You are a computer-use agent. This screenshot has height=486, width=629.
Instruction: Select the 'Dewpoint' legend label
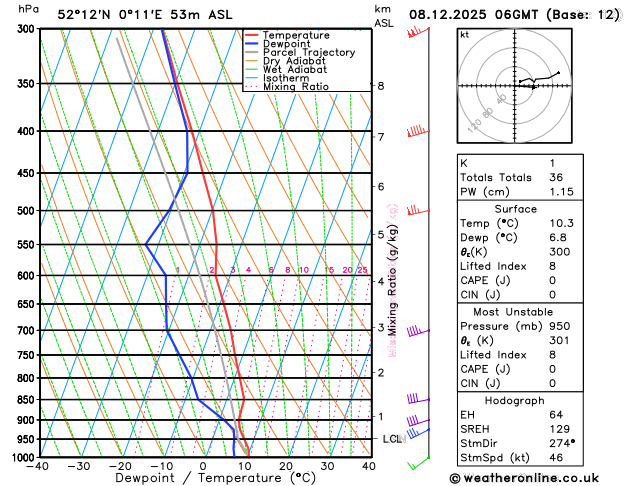[286, 44]
